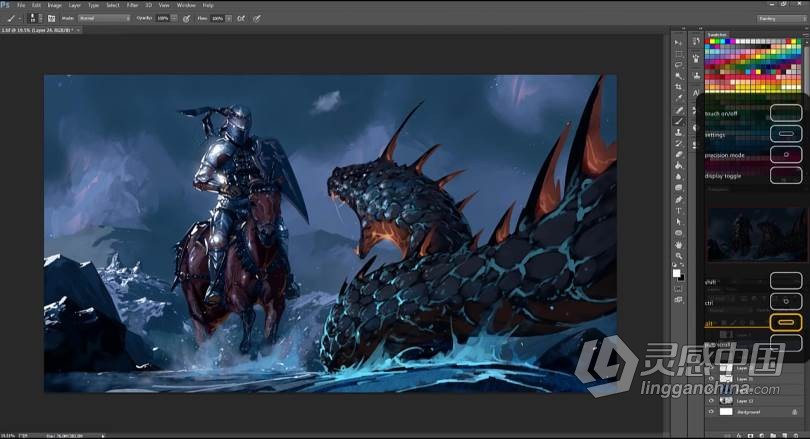Open the Painting workspace dropdown
The image size is (810, 439).
[x=782, y=19]
